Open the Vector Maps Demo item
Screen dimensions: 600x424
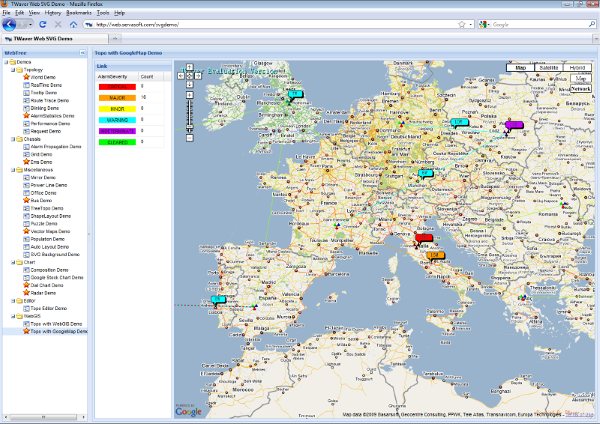[x=50, y=232]
